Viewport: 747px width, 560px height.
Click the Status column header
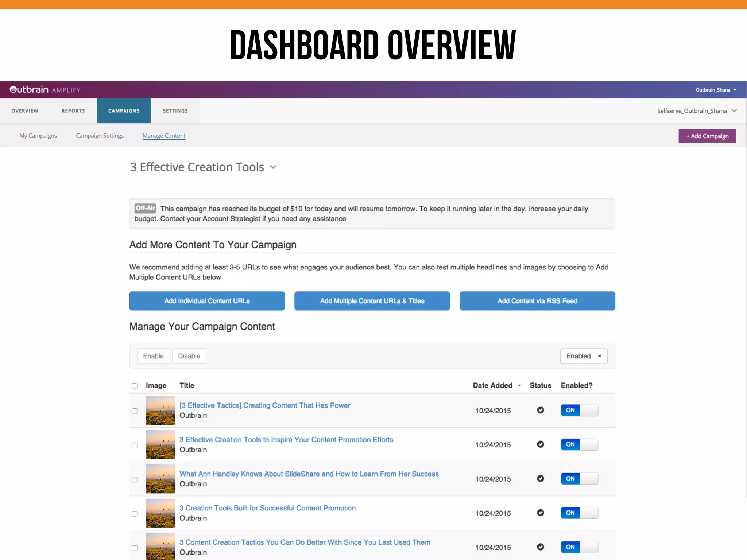541,386
